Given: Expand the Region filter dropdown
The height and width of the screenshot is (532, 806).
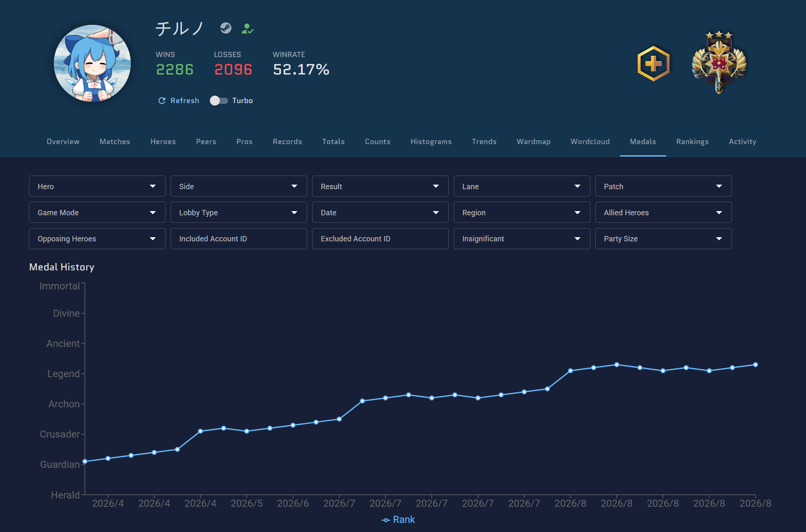Looking at the screenshot, I should coord(522,212).
